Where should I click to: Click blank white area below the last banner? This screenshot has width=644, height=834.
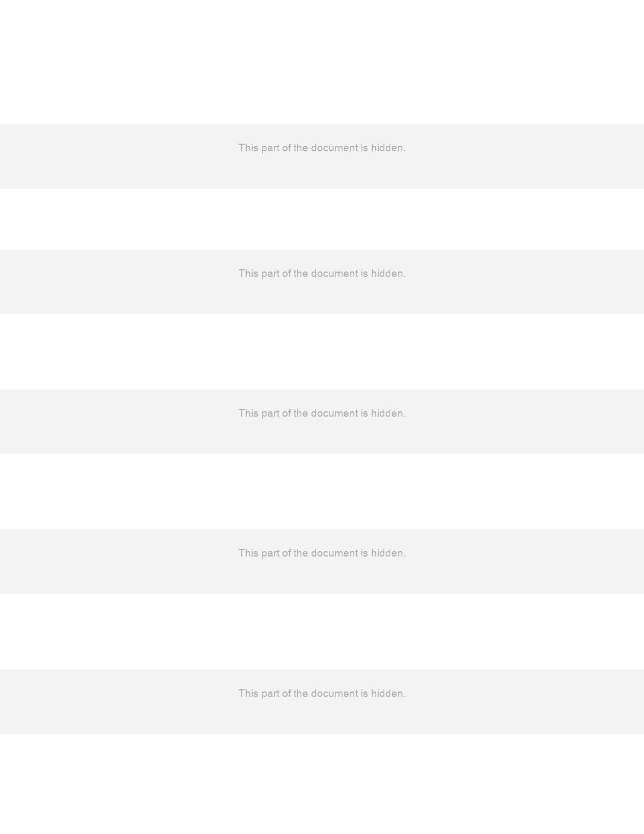322,784
